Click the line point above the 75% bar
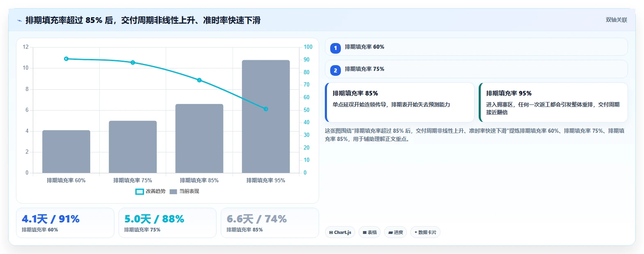This screenshot has width=644, height=254. [x=132, y=63]
